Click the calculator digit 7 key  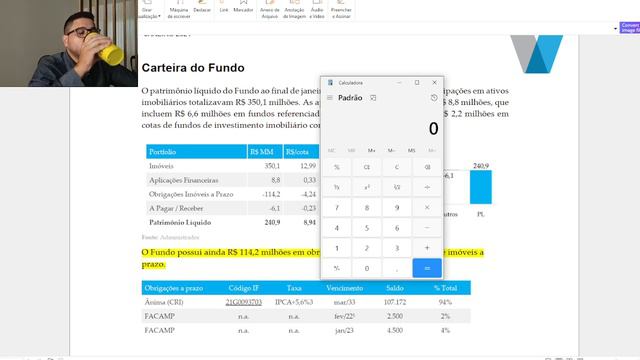(x=337, y=208)
